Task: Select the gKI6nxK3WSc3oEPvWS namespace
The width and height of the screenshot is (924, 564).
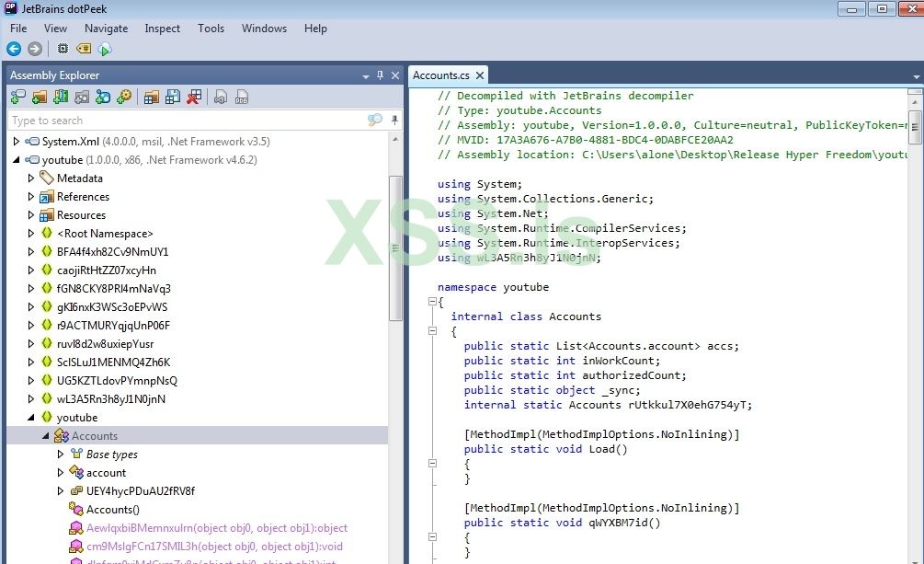Action: click(112, 306)
